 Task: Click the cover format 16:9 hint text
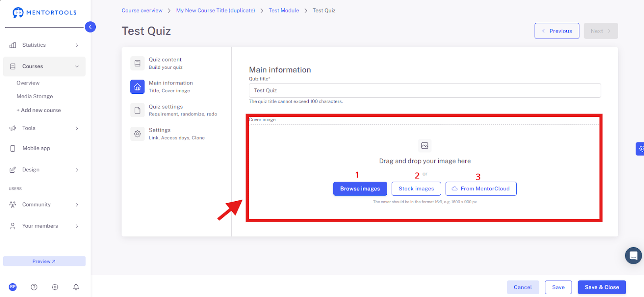click(425, 202)
